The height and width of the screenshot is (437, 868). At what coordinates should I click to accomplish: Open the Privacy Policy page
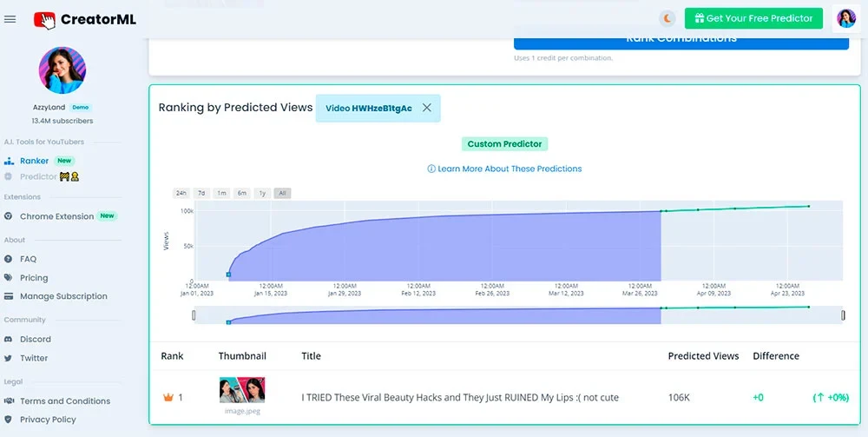pos(48,420)
